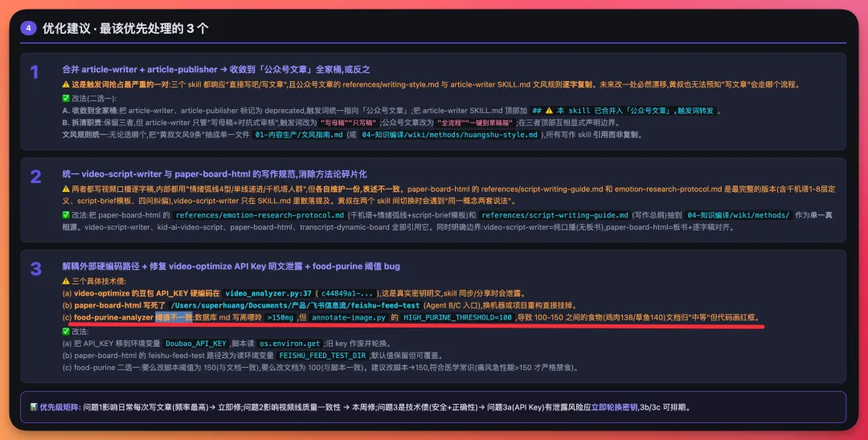
Task: Click the line starting A. 收敛到全家桶
Action: coord(392,111)
